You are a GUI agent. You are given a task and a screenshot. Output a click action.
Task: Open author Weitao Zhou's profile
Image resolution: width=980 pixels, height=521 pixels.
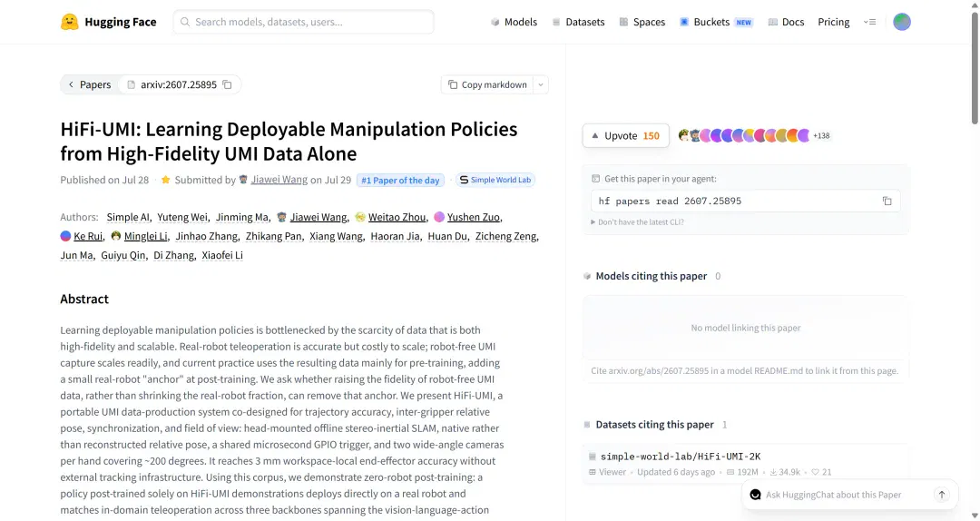[397, 217]
